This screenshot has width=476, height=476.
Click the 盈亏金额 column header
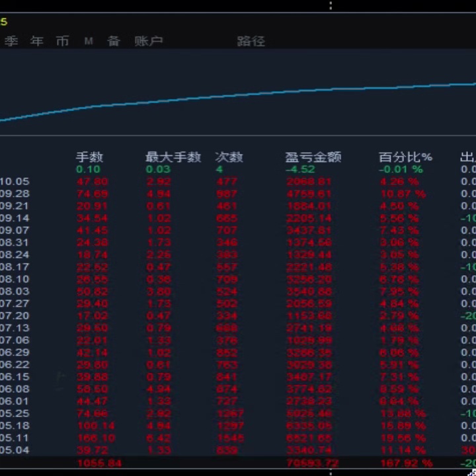pos(313,157)
